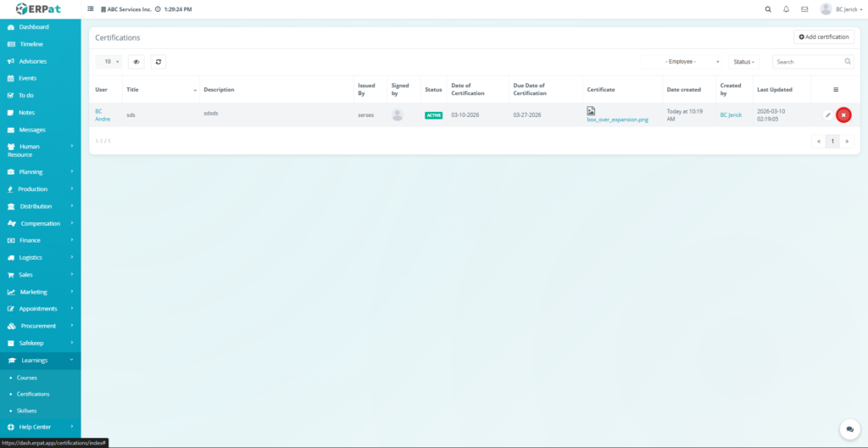Toggle column visibility with eye icon
Image resolution: width=868 pixels, height=448 pixels.
click(x=136, y=62)
